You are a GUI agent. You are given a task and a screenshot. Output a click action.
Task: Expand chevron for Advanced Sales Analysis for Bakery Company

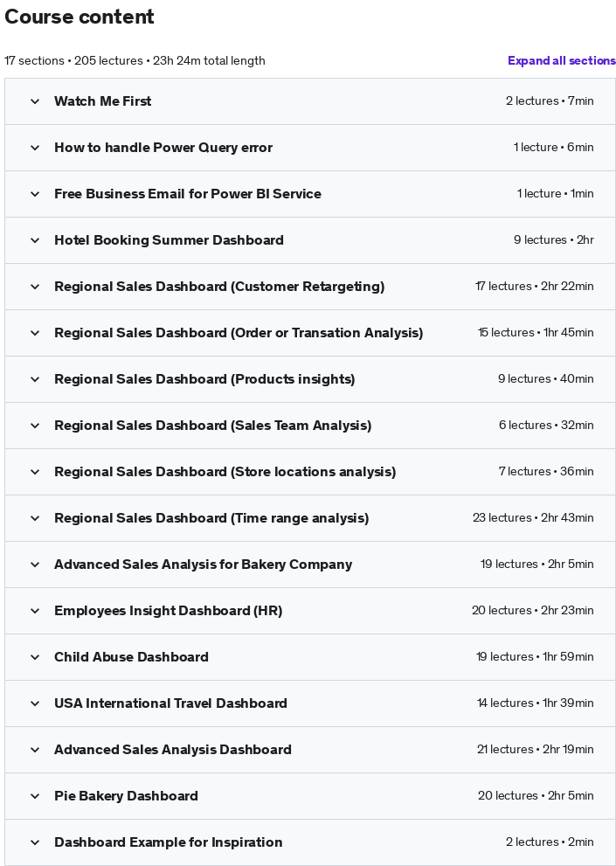pyautogui.click(x=35, y=565)
